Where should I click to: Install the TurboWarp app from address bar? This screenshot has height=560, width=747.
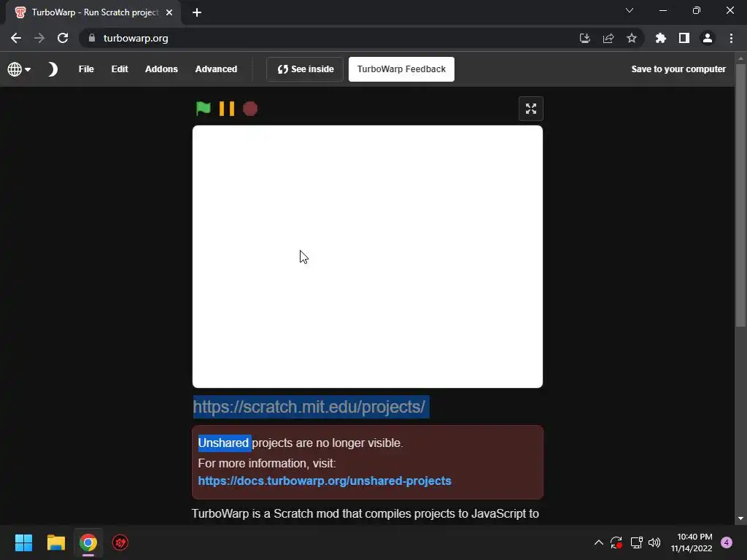tap(585, 38)
